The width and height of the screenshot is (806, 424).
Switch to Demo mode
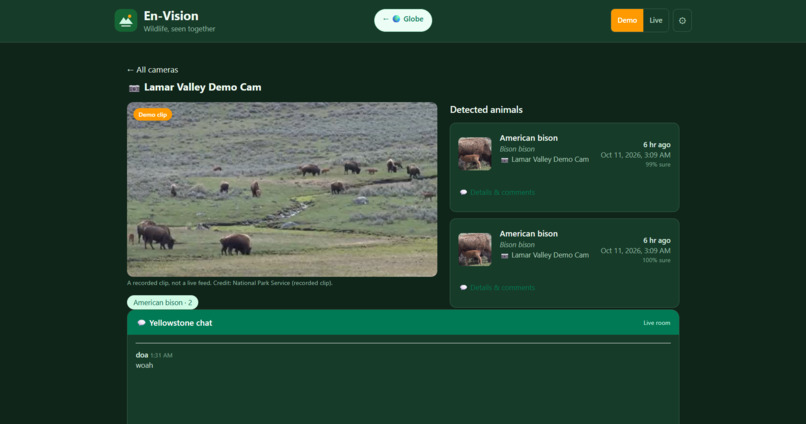tap(627, 21)
